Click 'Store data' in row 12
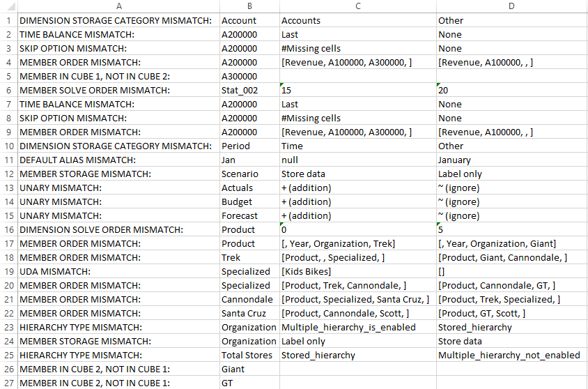The image size is (588, 389). tap(358, 174)
